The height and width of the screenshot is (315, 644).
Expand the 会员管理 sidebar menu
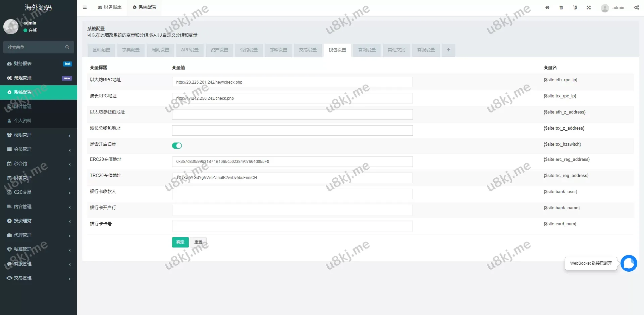(39, 149)
